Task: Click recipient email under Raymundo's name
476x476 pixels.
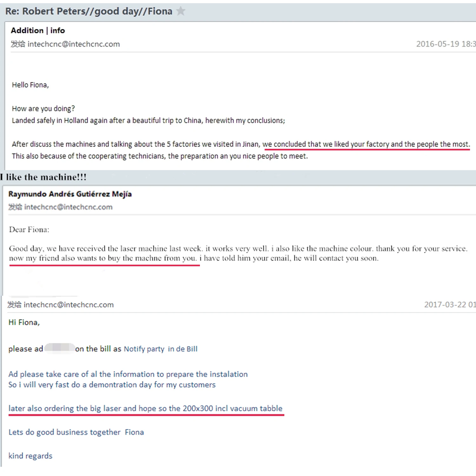Action: (68, 207)
